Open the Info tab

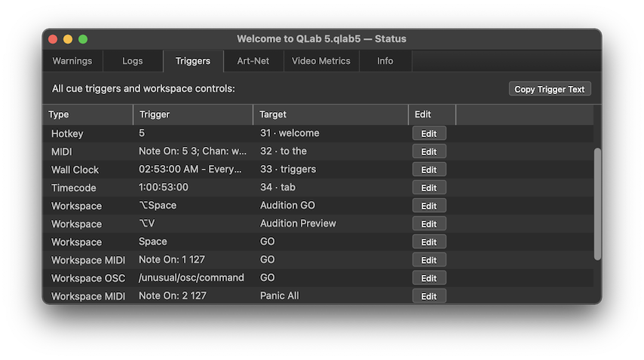[x=385, y=61]
